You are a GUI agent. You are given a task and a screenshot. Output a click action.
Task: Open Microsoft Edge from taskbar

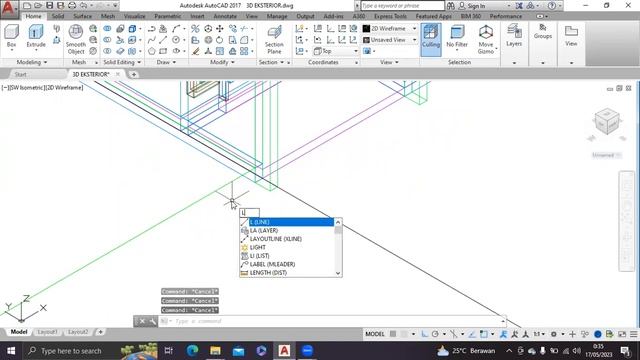[192, 351]
